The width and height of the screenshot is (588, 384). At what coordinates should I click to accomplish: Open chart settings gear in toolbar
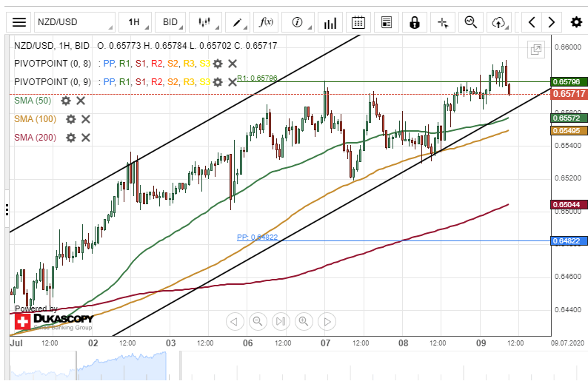[x=575, y=22]
